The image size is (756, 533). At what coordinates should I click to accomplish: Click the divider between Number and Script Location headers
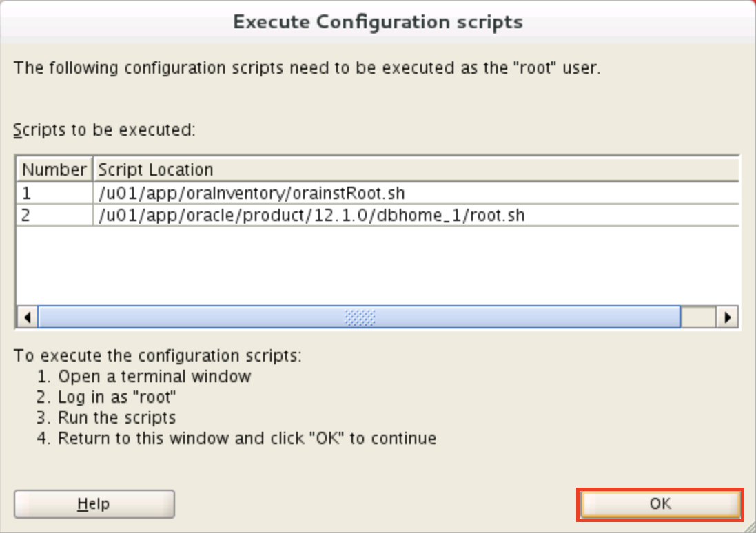click(92, 169)
